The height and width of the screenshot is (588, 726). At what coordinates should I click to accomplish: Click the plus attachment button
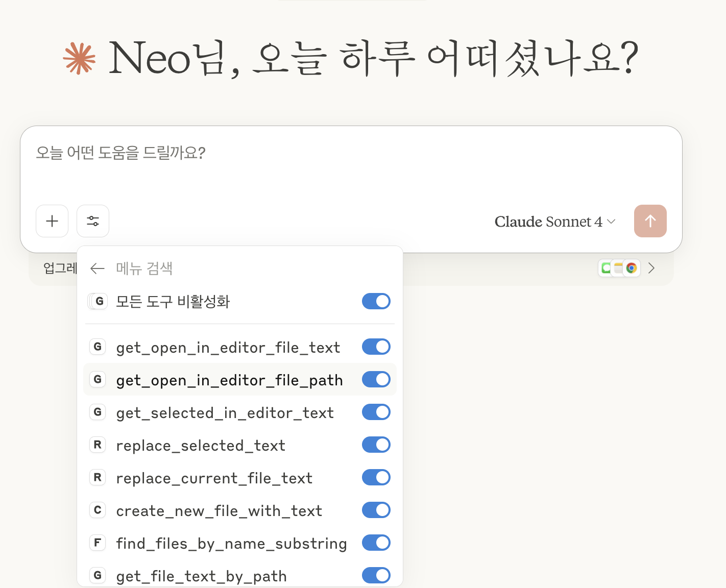52,221
